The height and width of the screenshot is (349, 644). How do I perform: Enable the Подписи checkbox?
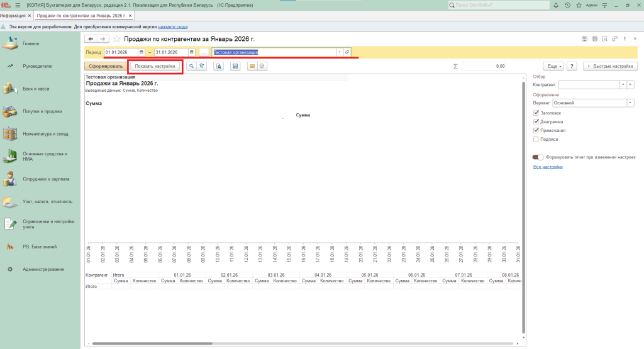536,139
